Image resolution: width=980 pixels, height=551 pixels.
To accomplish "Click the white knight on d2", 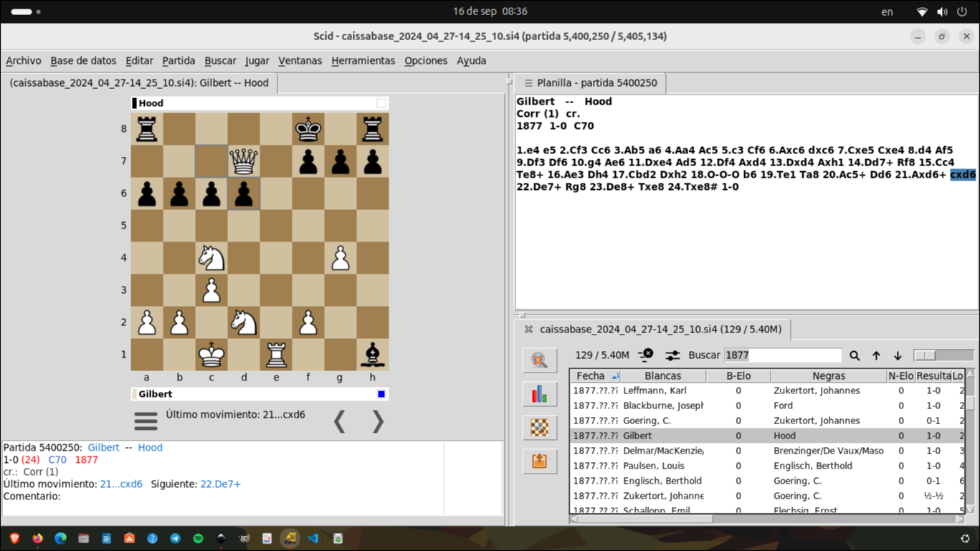I will pyautogui.click(x=244, y=322).
